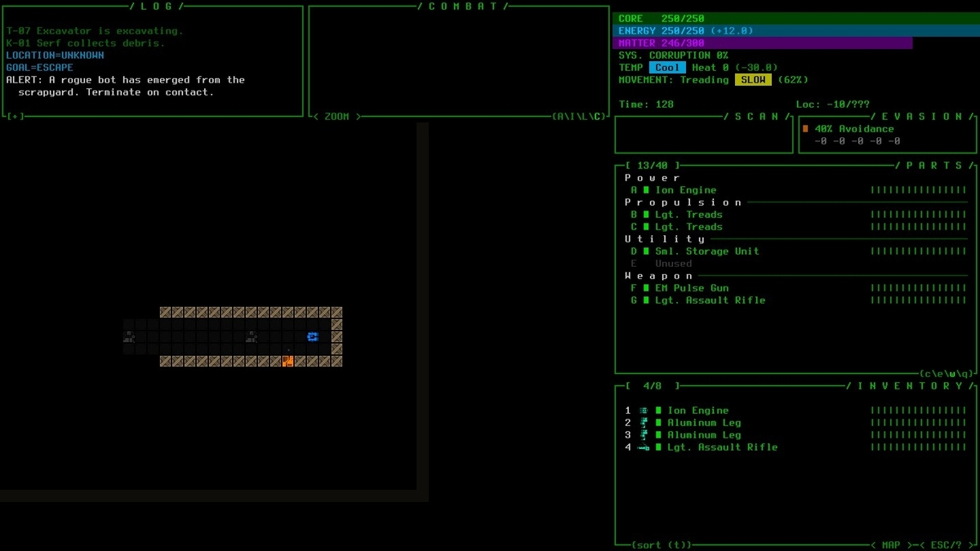Image resolution: width=980 pixels, height=551 pixels.
Task: Click the 'ALERT: A rogue bot' log message
Action: pyautogui.click(x=126, y=86)
